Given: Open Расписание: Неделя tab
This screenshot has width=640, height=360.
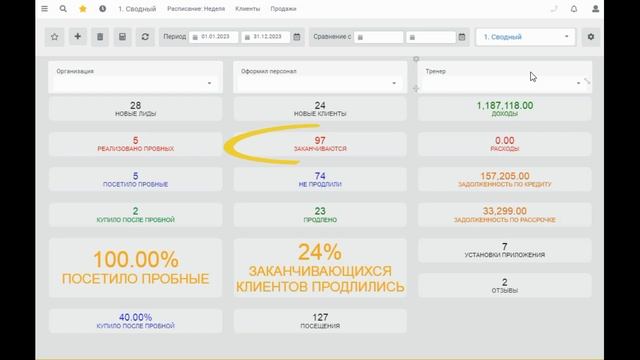Looking at the screenshot, I should point(196,9).
